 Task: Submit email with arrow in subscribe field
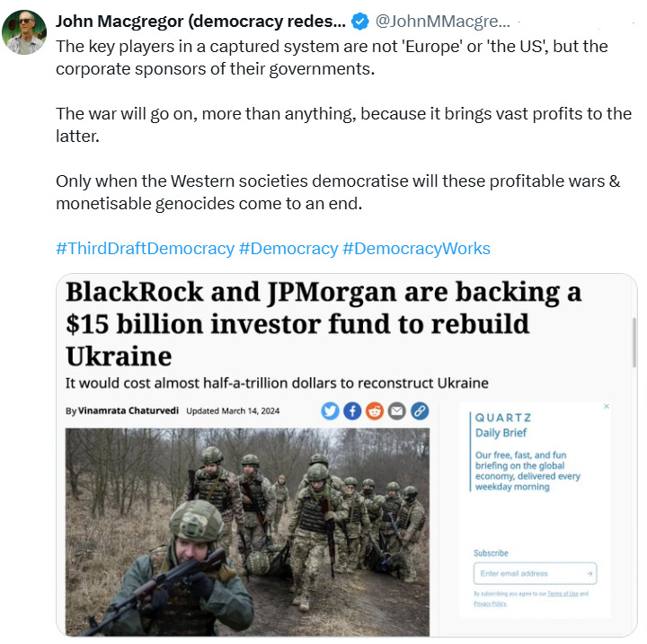pyautogui.click(x=589, y=573)
